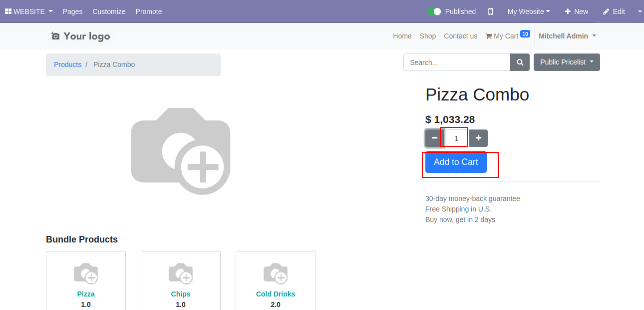Screen dimensions: 644x310
Task: Click the minus quantity button
Action: (x=434, y=138)
